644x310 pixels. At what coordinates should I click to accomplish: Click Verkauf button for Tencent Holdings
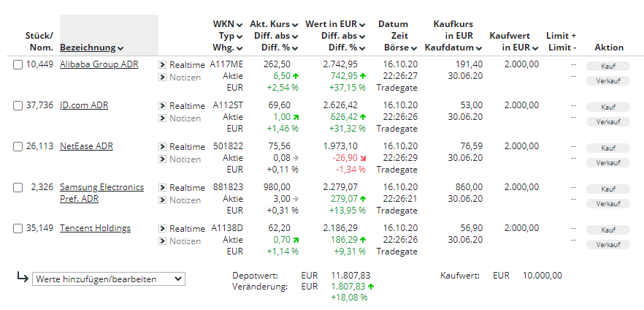coord(607,245)
